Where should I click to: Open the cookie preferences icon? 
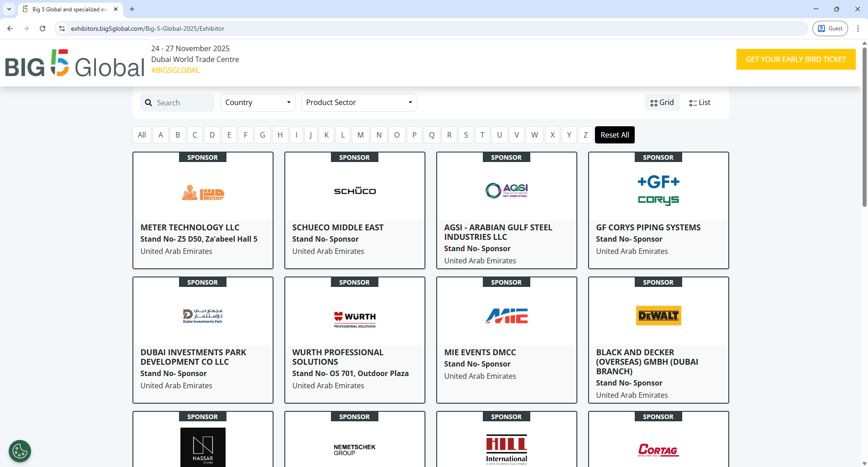[19, 451]
